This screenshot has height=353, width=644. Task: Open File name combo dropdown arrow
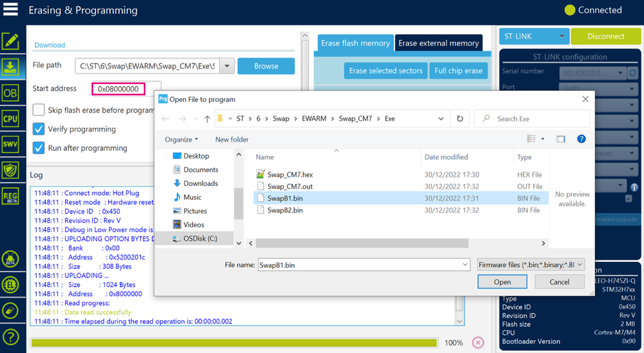[465, 265]
